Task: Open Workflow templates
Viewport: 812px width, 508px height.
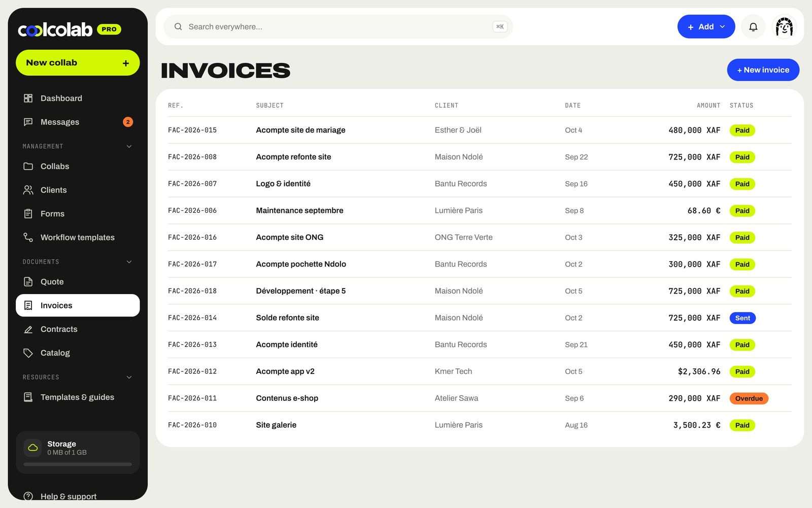Action: pyautogui.click(x=78, y=237)
